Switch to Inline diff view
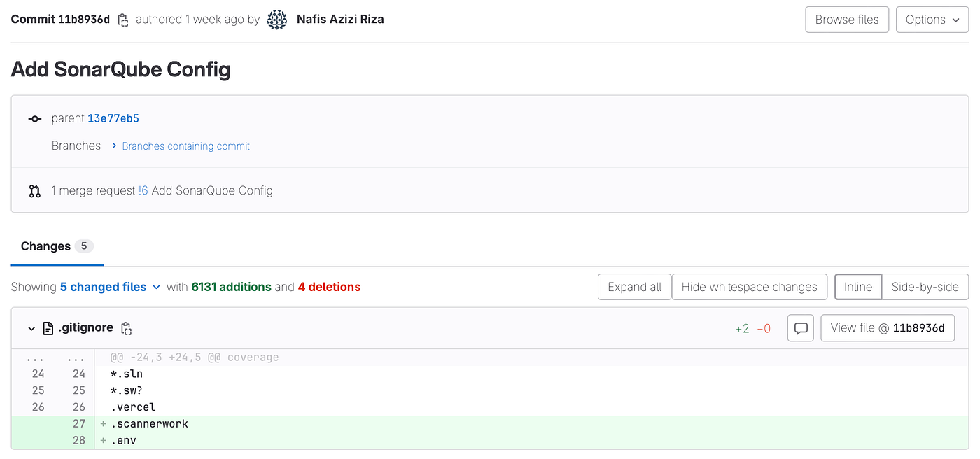The width and height of the screenshot is (980, 459). pyautogui.click(x=858, y=287)
